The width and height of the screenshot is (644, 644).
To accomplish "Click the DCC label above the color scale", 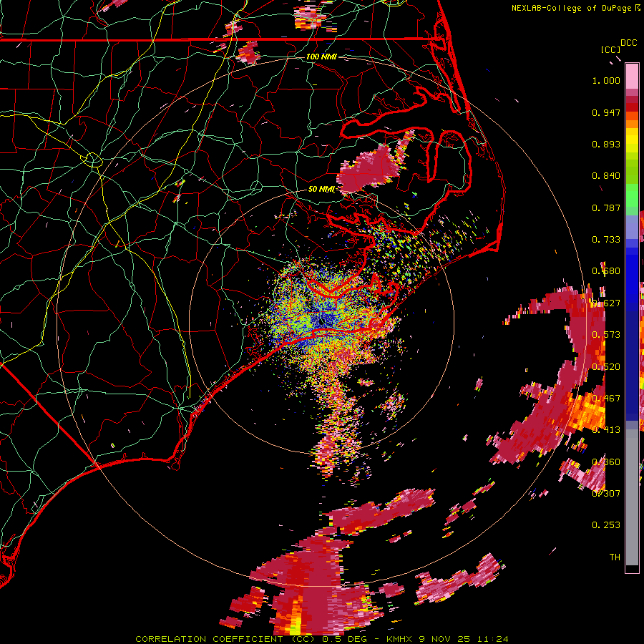I will 628,43.
